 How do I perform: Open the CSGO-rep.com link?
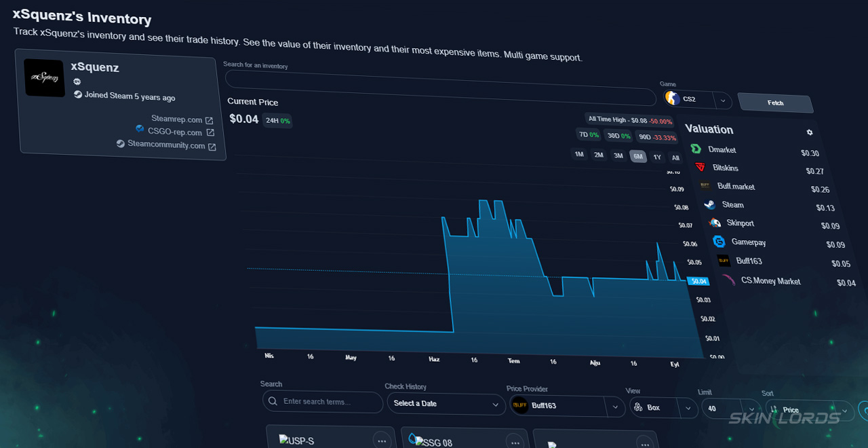pos(174,132)
